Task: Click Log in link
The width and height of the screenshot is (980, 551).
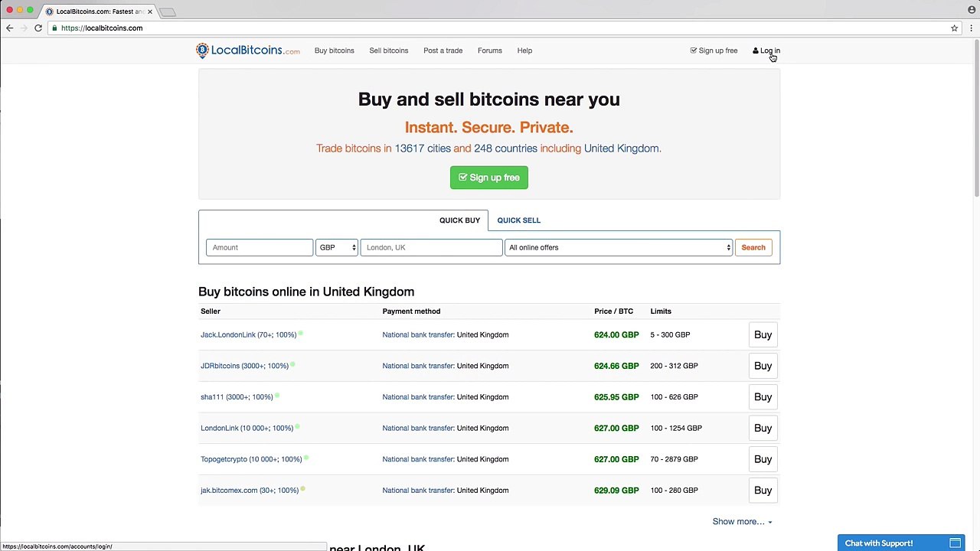Action: 766,51
